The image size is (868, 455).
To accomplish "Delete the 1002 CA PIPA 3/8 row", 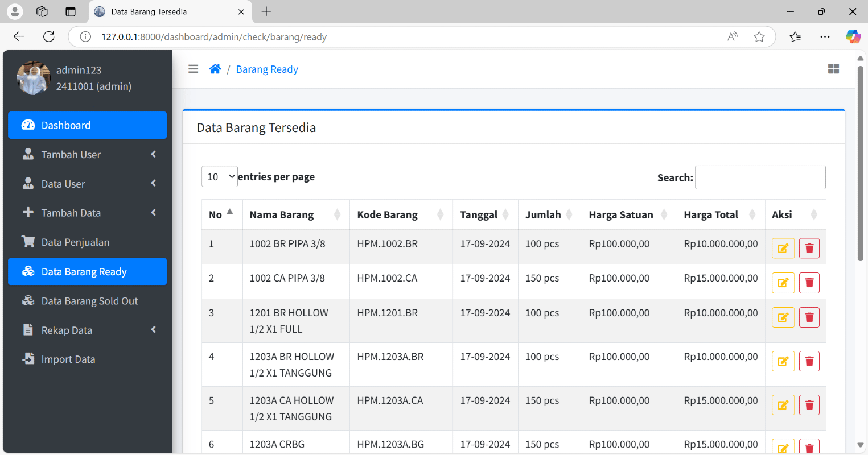I will click(x=809, y=283).
